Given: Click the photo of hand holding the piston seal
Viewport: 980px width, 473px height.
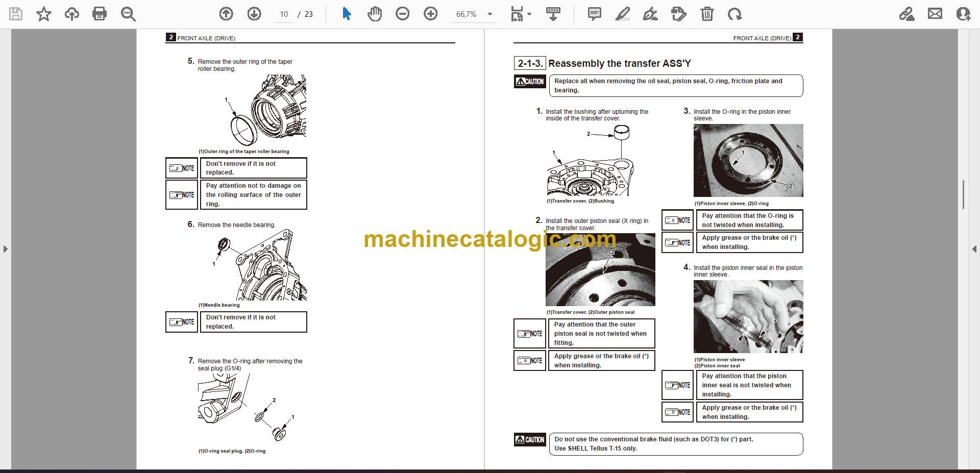Looking at the screenshot, I should (748, 316).
